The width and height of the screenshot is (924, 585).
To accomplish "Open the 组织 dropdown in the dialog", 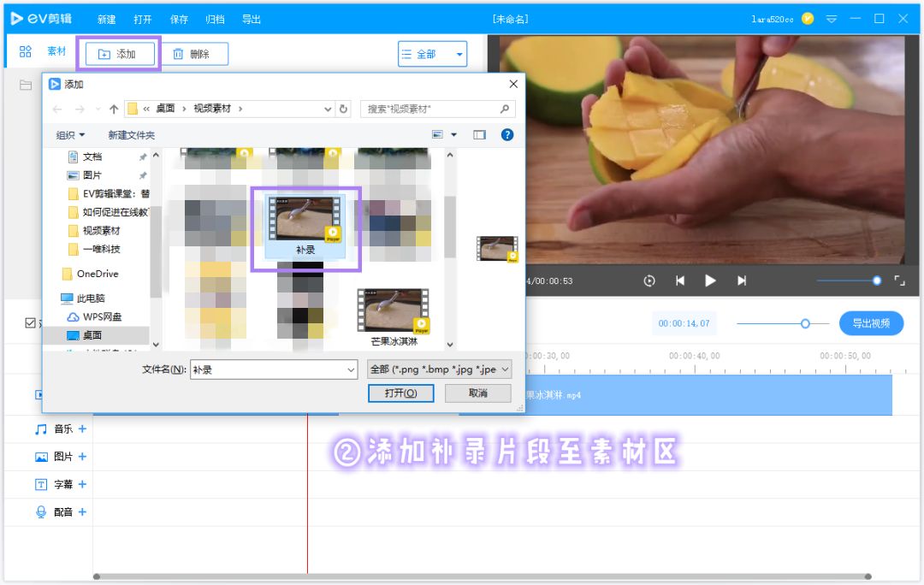I will [68, 133].
